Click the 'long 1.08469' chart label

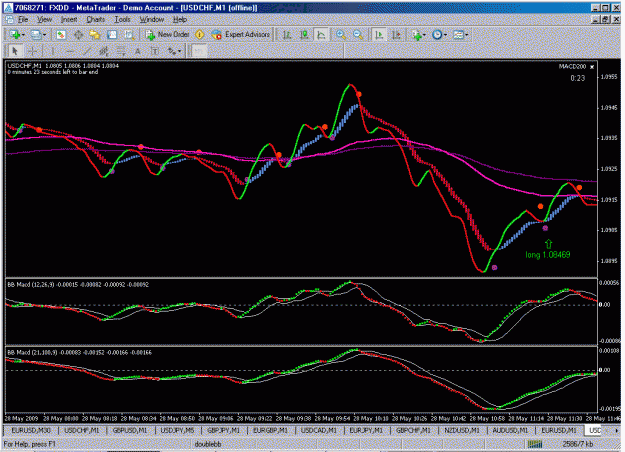click(x=548, y=255)
